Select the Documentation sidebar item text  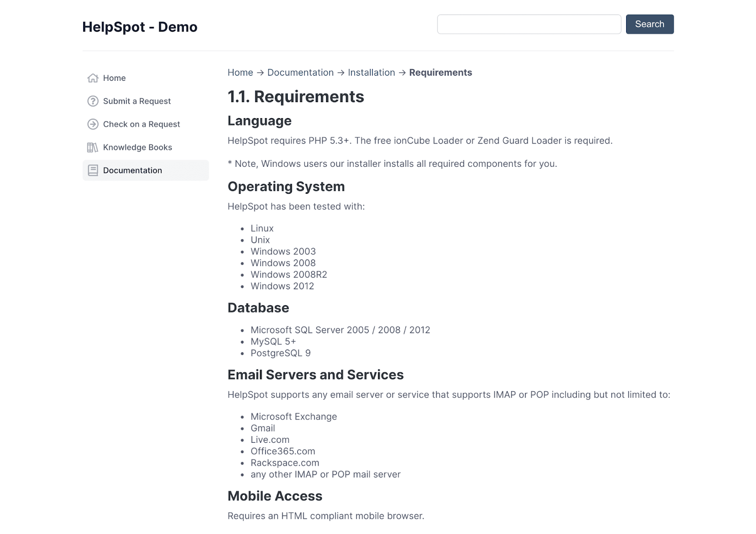click(x=132, y=171)
